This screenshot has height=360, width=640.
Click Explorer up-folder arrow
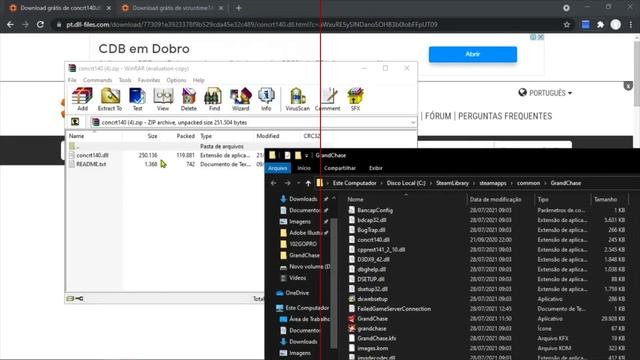pyautogui.click(x=308, y=183)
